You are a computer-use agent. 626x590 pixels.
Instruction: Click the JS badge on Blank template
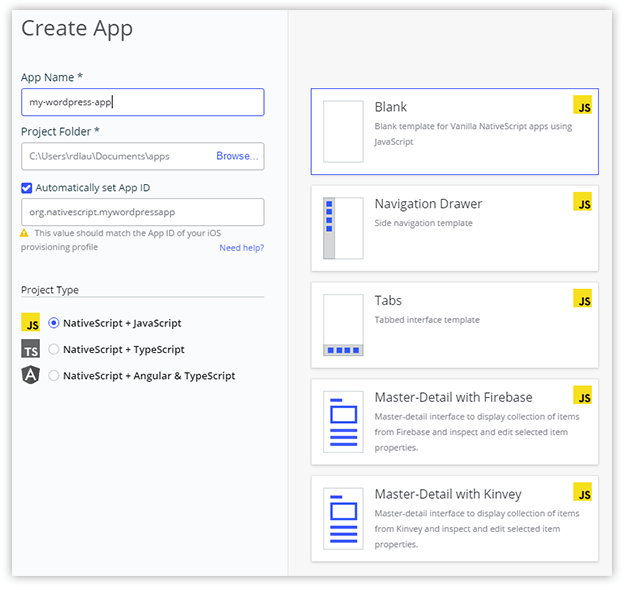coord(582,105)
